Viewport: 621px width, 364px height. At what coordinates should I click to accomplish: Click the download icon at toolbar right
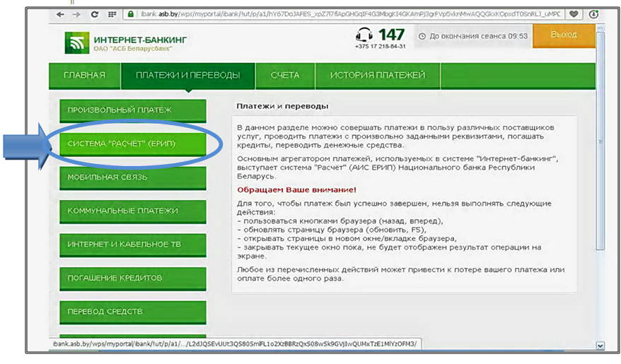[593, 14]
